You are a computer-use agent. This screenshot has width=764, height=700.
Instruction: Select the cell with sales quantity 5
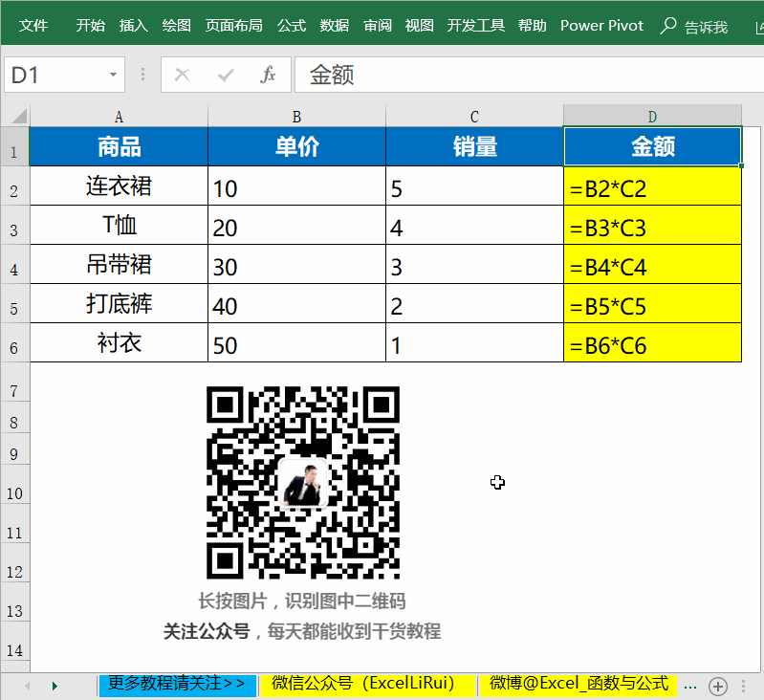point(474,186)
